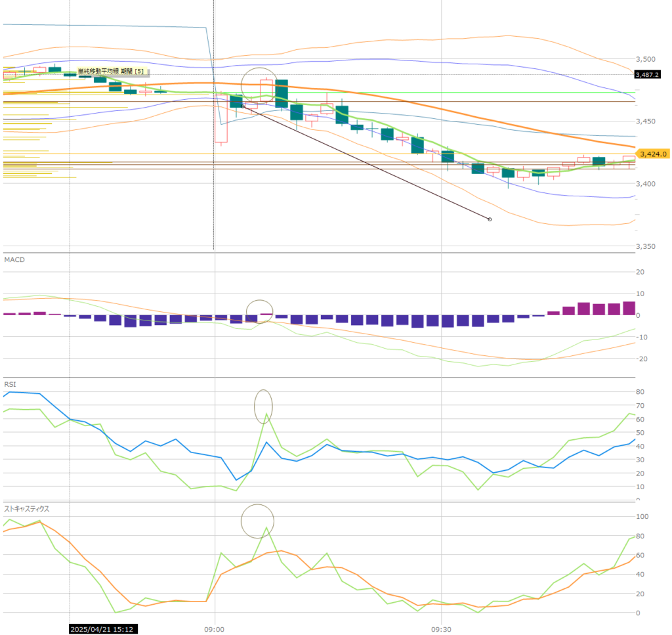Click the 70 value on RSI axis
Viewport: 672px width, 635px height.
(x=640, y=406)
